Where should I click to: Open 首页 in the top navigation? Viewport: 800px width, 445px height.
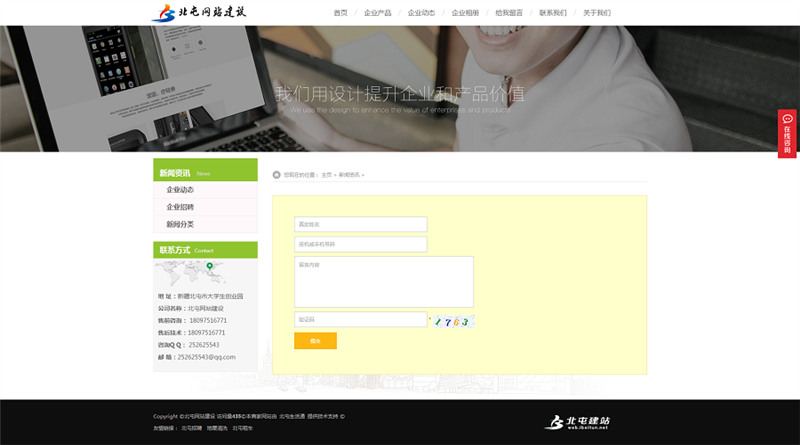tap(340, 13)
